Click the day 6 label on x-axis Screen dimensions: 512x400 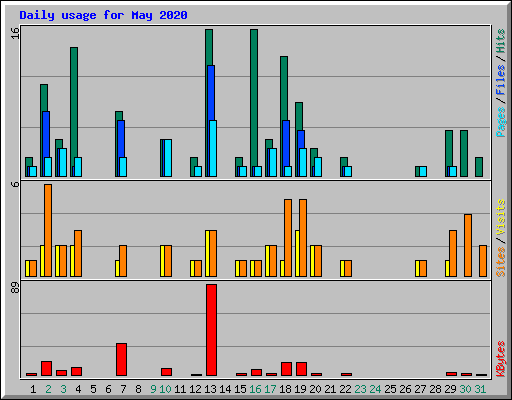pos(108,389)
